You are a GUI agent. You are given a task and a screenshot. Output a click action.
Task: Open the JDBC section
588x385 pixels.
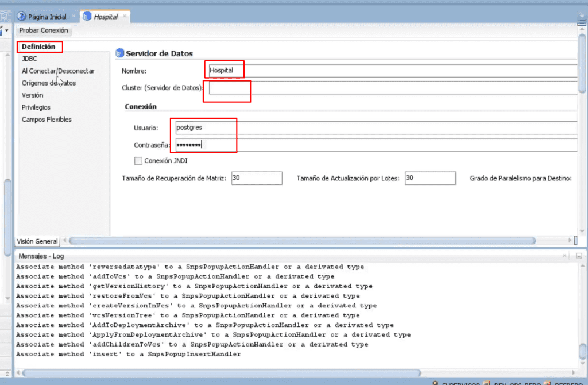pos(29,59)
